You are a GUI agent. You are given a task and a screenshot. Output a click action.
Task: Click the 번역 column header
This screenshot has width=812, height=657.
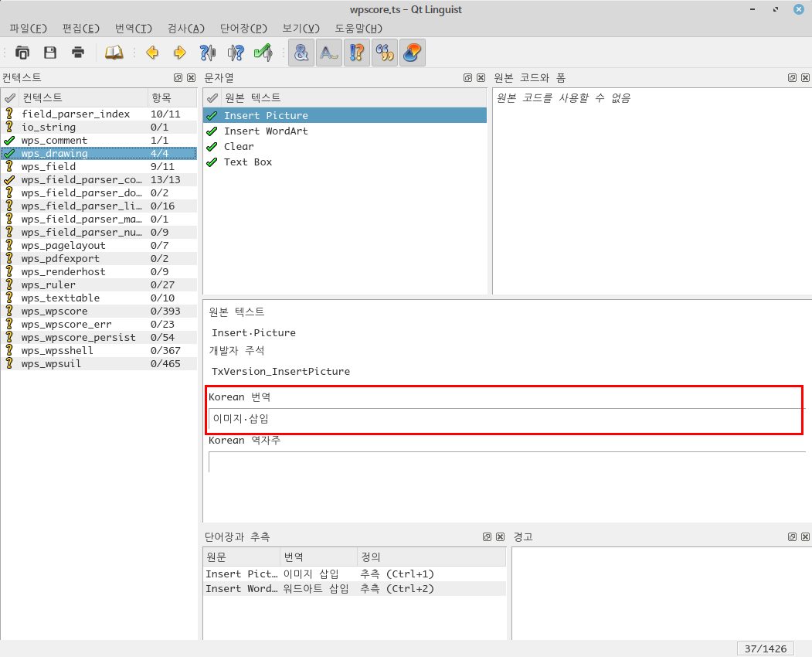tap(318, 557)
